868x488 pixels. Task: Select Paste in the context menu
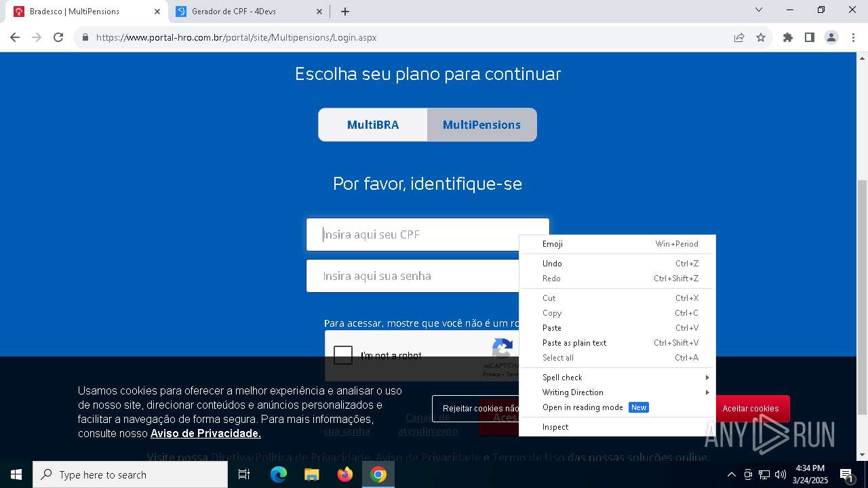pyautogui.click(x=617, y=328)
